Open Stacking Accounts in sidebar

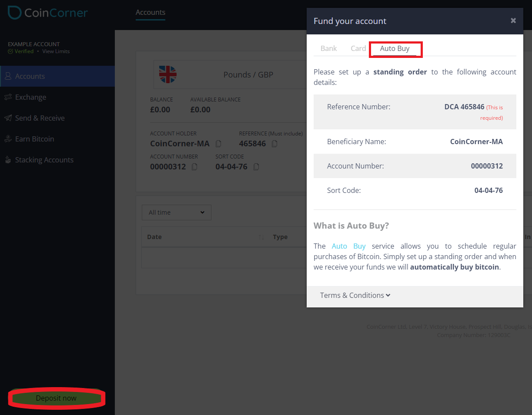tap(57, 160)
